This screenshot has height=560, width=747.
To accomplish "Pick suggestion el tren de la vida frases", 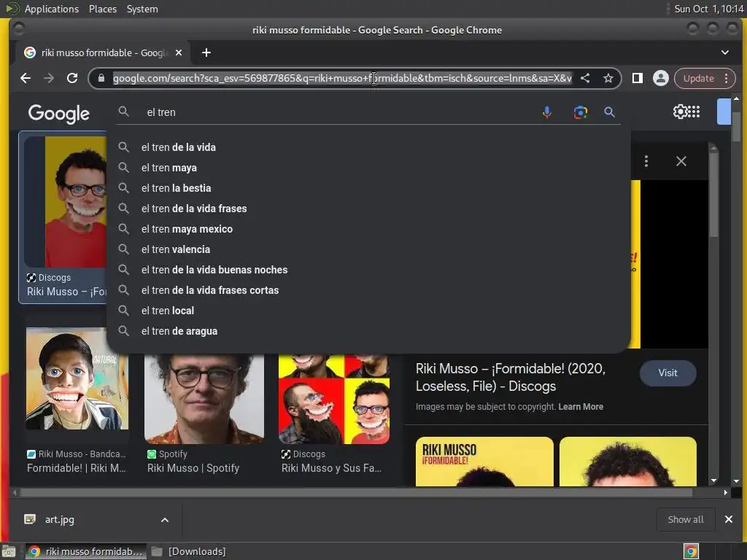I will pyautogui.click(x=368, y=209).
